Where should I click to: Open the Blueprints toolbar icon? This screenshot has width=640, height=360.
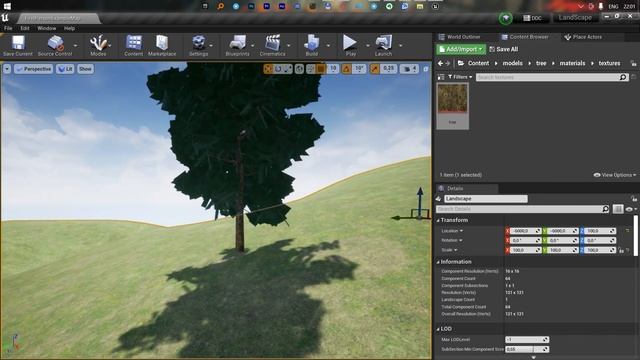(237, 45)
